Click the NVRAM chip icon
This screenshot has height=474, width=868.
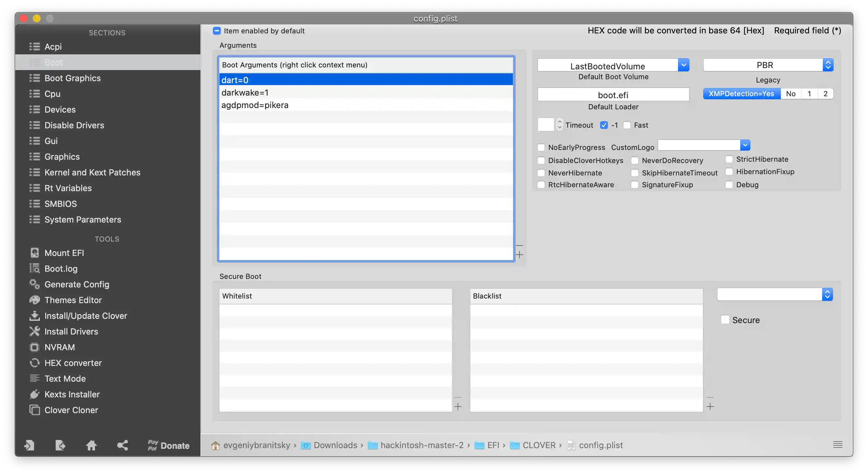tap(34, 347)
